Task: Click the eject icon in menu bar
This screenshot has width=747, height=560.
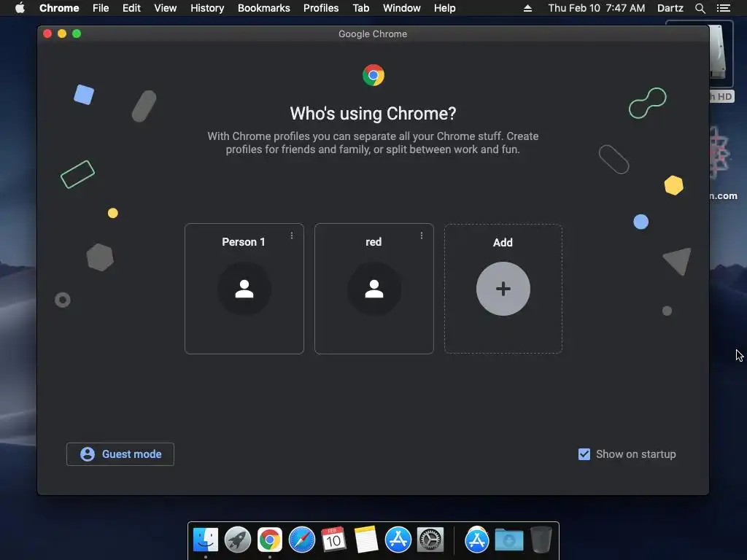Action: tap(527, 8)
